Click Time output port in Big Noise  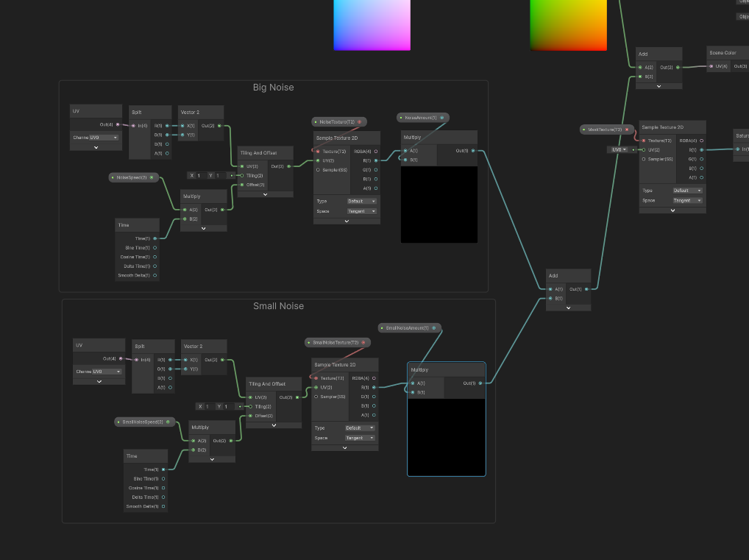click(x=155, y=238)
